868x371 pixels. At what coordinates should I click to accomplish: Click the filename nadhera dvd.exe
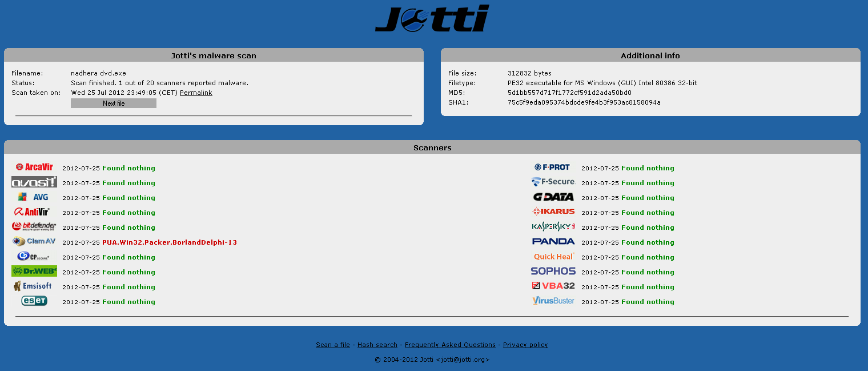[98, 73]
